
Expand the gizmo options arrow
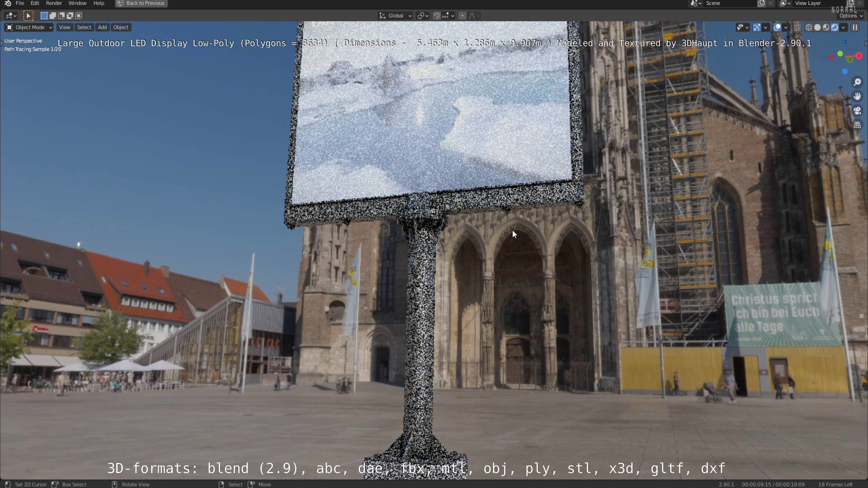766,27
